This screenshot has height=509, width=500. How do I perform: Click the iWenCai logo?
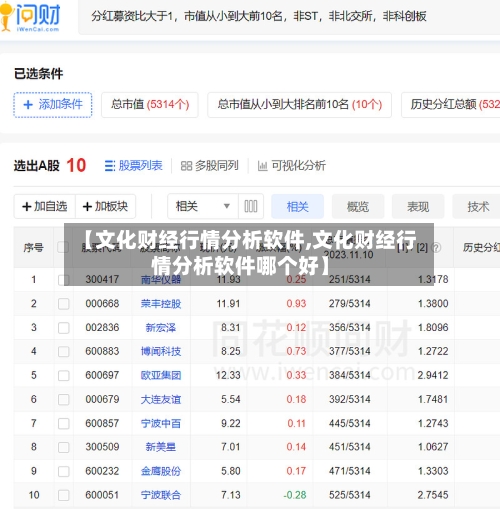coord(31,17)
